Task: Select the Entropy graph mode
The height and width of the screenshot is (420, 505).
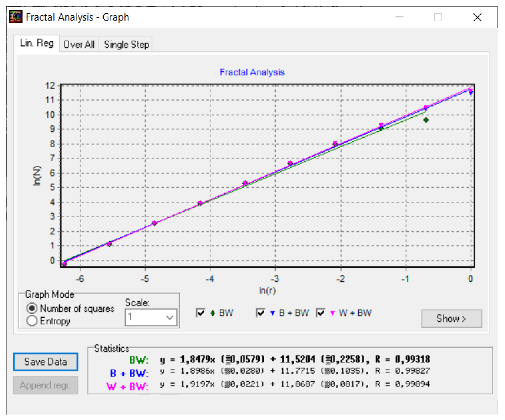Action: [32, 321]
